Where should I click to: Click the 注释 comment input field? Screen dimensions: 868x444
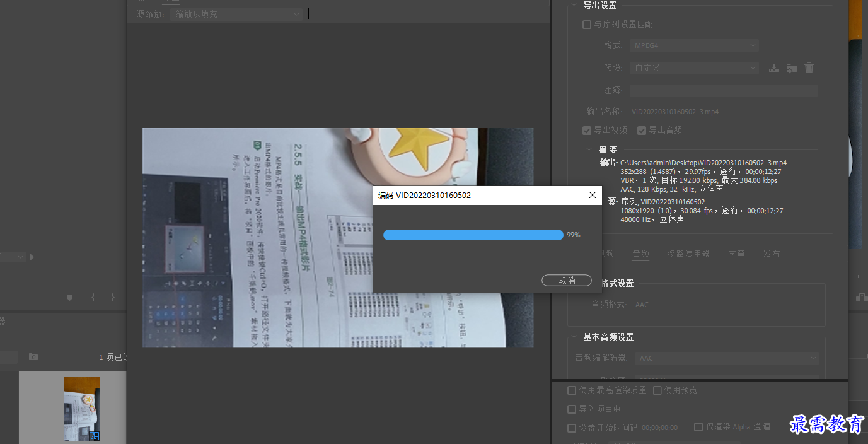point(724,91)
